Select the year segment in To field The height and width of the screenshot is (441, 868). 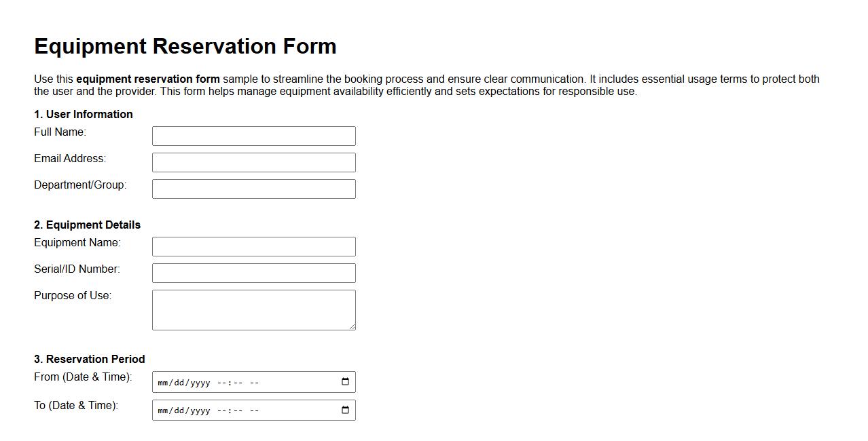[x=199, y=410]
